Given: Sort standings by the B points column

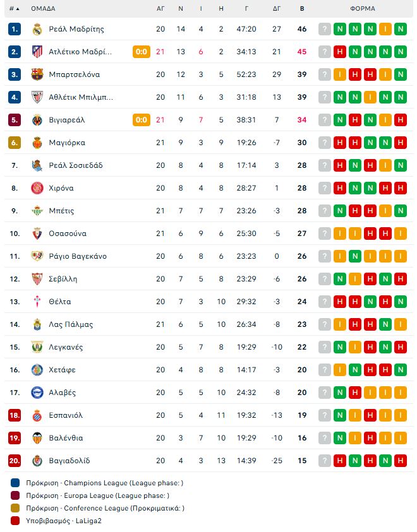Looking at the screenshot, I should coord(302,9).
